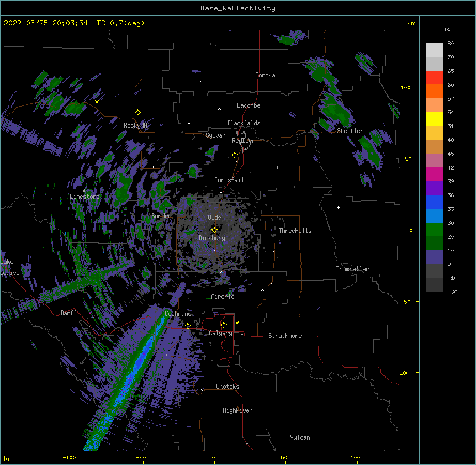Click the Blackfalds town label
This screenshot has height=465, width=476.
click(x=244, y=123)
